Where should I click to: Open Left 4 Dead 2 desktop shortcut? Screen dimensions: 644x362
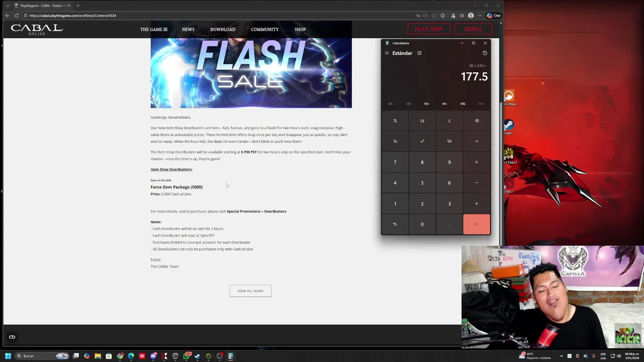click(x=509, y=155)
